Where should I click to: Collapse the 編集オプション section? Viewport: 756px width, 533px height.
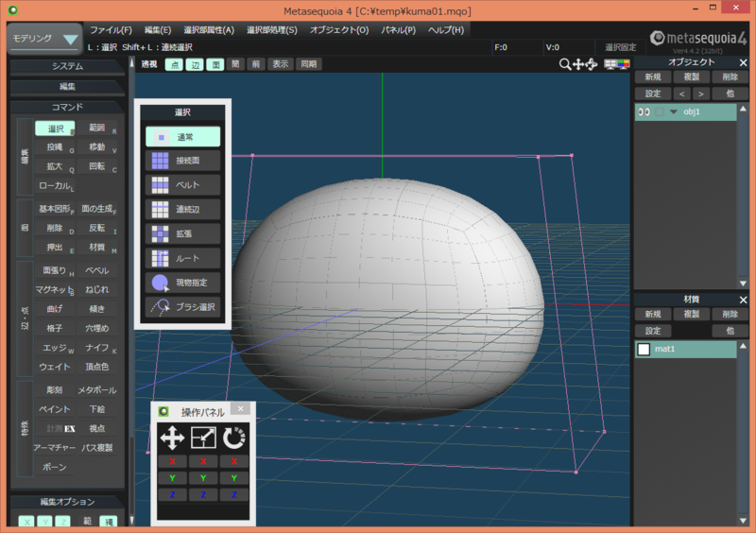click(x=67, y=502)
